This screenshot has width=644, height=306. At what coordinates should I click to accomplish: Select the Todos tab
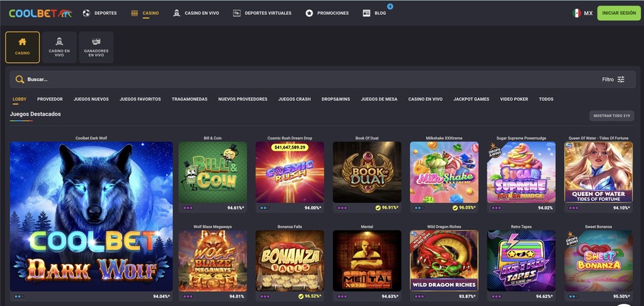[x=546, y=99]
